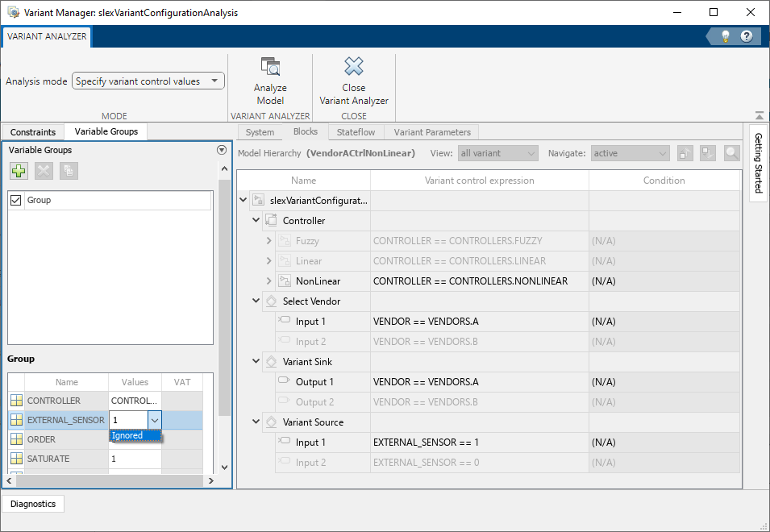Open the Stateflow tab
The width and height of the screenshot is (770, 532).
click(x=356, y=131)
